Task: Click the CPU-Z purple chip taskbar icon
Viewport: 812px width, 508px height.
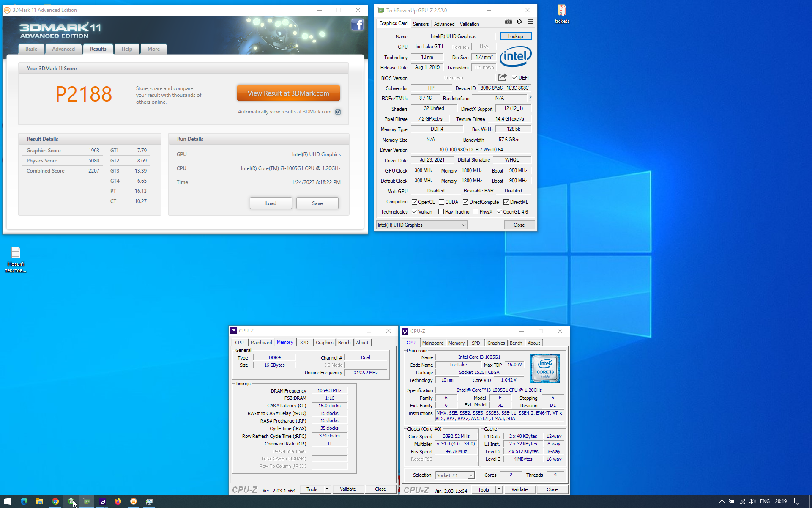Action: tap(102, 501)
